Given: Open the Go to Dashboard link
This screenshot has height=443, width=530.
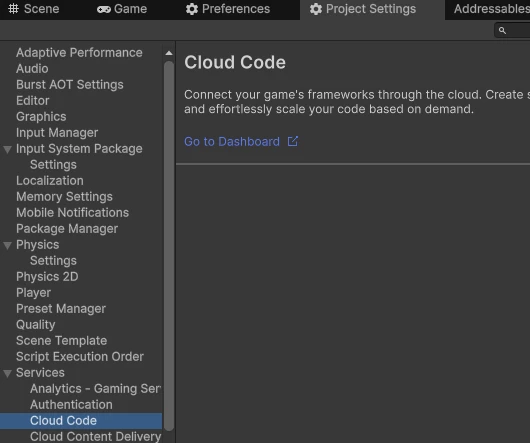Looking at the screenshot, I should tap(232, 142).
